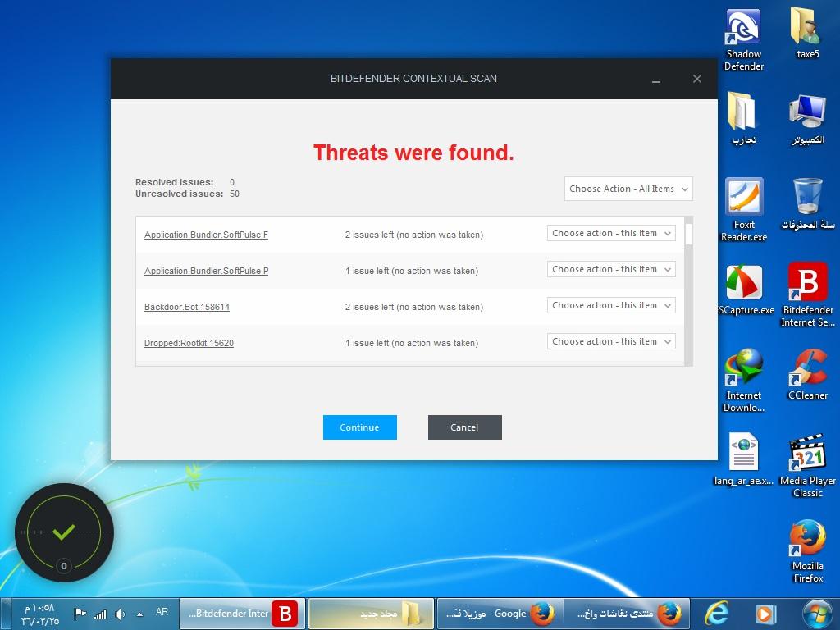Minimize the Bitdefender Contextual Scan window
The image size is (840, 630).
pos(656,80)
